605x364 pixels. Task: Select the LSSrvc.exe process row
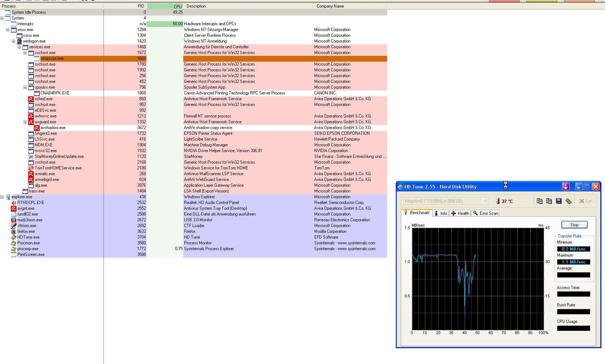tap(193, 139)
